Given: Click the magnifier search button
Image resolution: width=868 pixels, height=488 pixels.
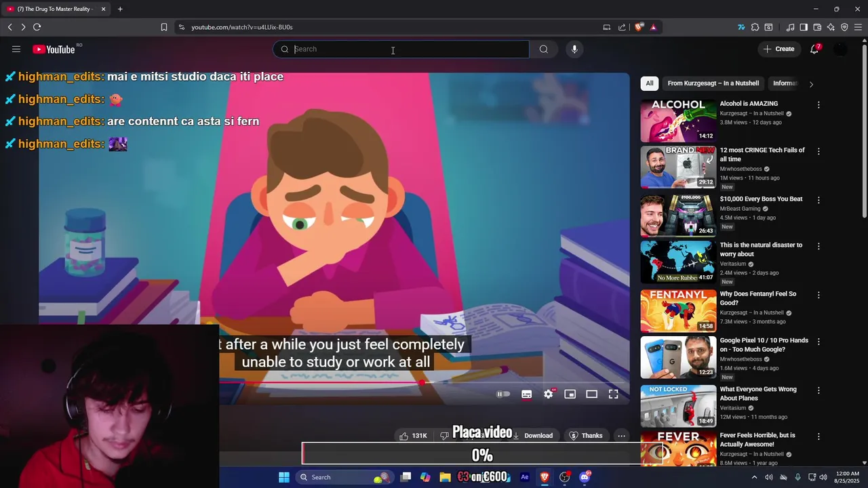Looking at the screenshot, I should coord(543,49).
